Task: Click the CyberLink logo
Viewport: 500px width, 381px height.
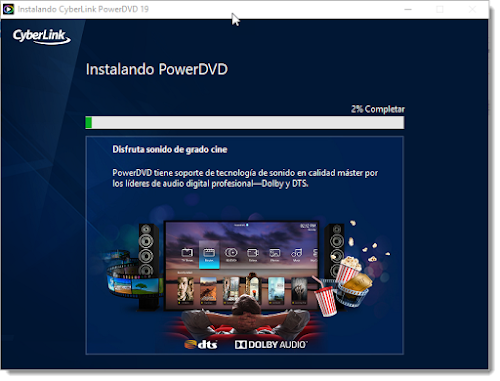Action: pos(42,37)
